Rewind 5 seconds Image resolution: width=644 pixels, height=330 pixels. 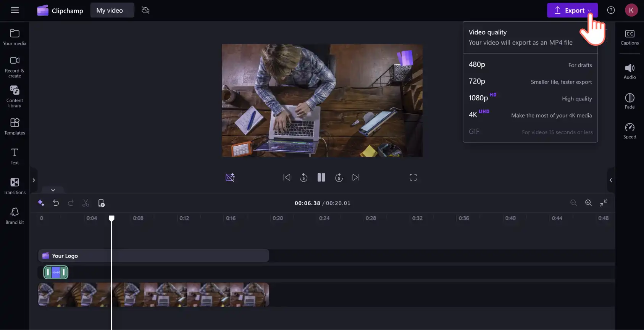pos(303,177)
